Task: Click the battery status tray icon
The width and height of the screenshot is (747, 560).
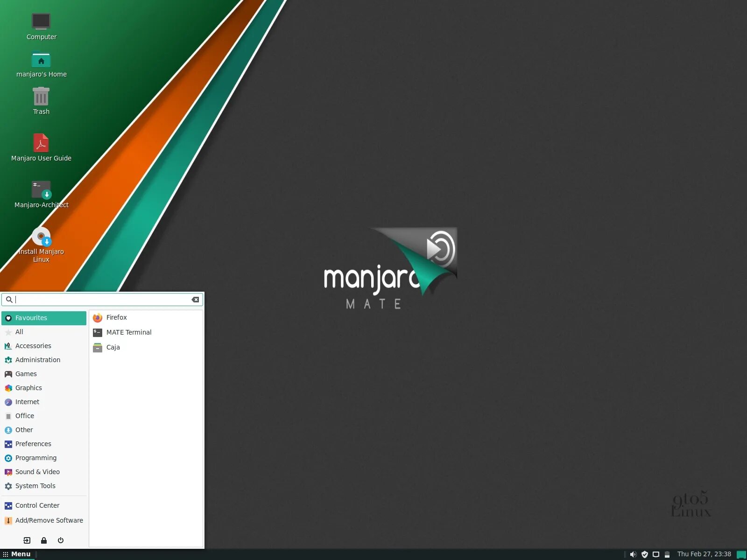Action: tap(667, 554)
